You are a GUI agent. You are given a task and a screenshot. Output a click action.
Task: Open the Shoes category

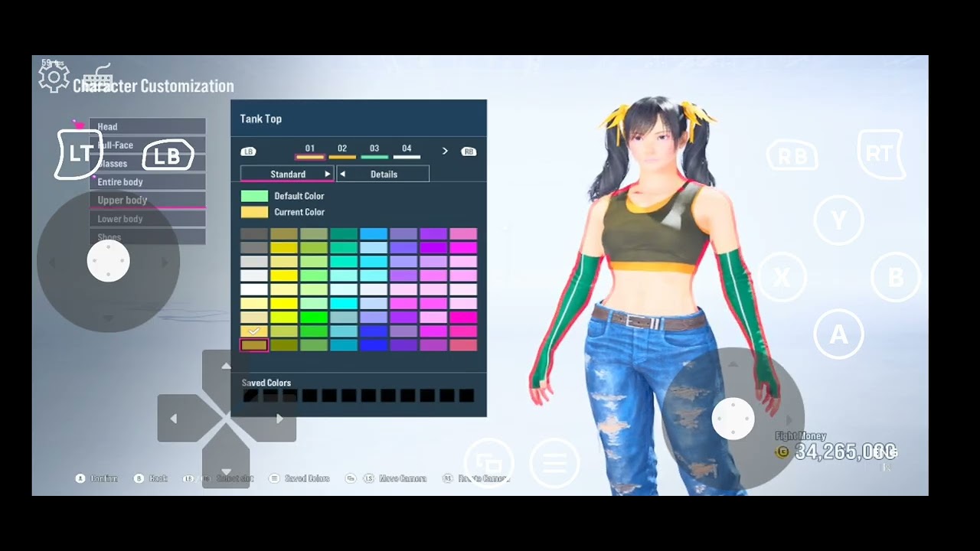[148, 237]
